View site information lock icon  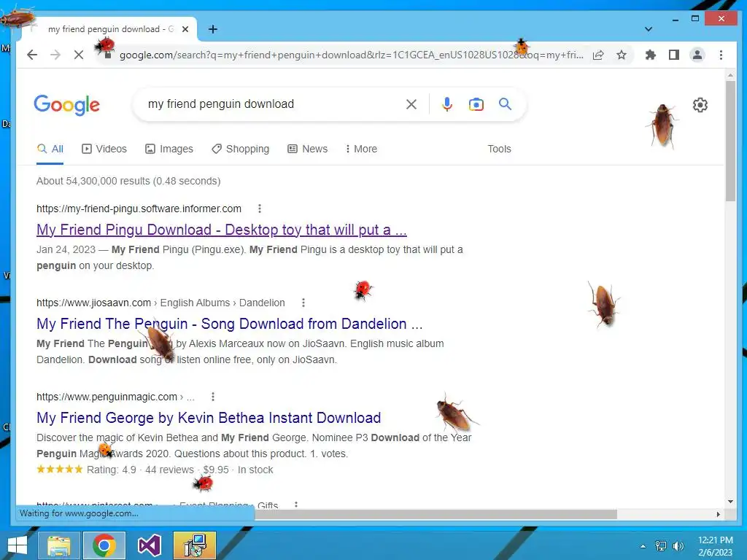click(x=108, y=55)
